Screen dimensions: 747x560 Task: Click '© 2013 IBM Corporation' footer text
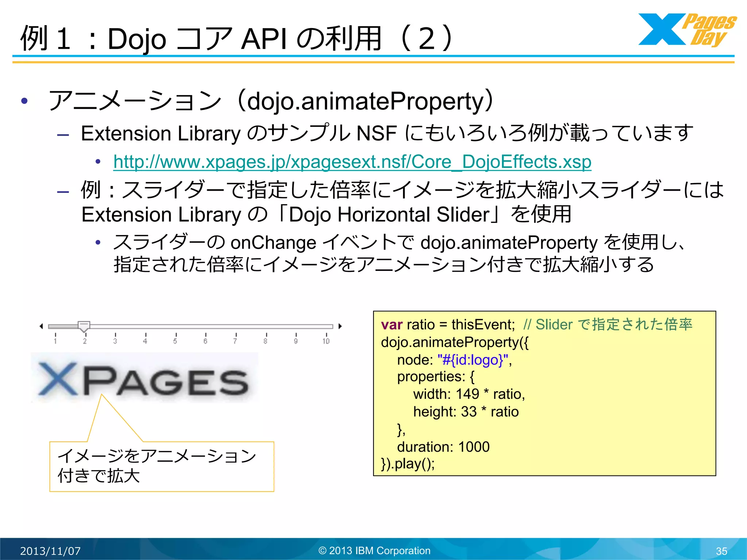pos(375,551)
